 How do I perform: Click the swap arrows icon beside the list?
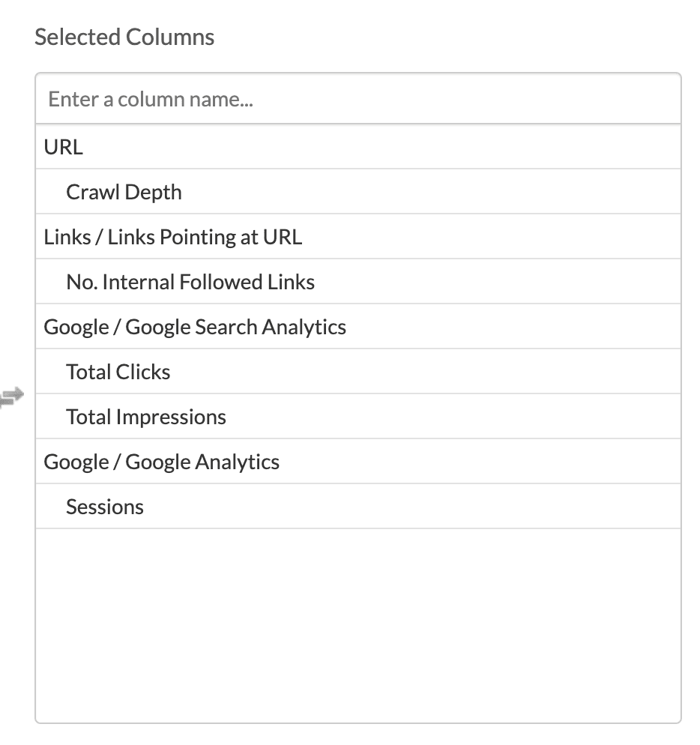[13, 396]
